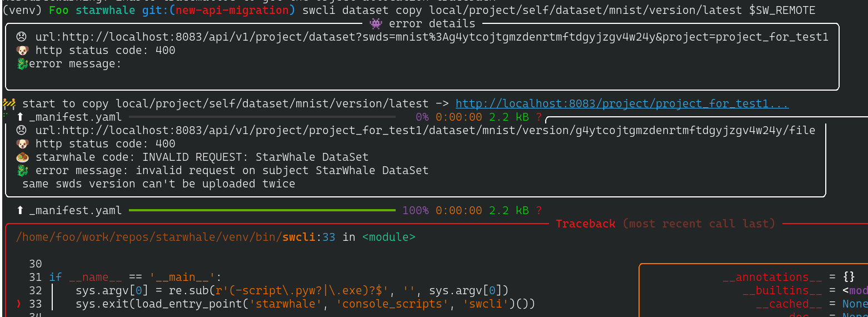Click the "error details" box title
Screen dimensions: 868x317
point(432,23)
